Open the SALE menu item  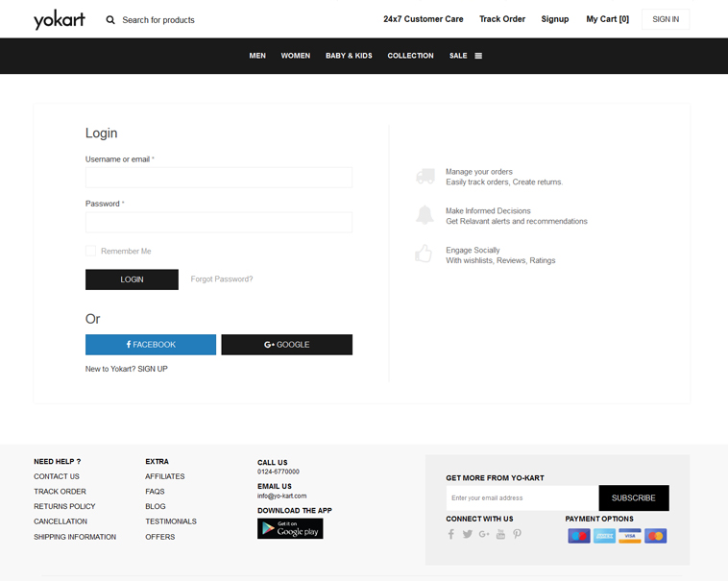pos(458,56)
